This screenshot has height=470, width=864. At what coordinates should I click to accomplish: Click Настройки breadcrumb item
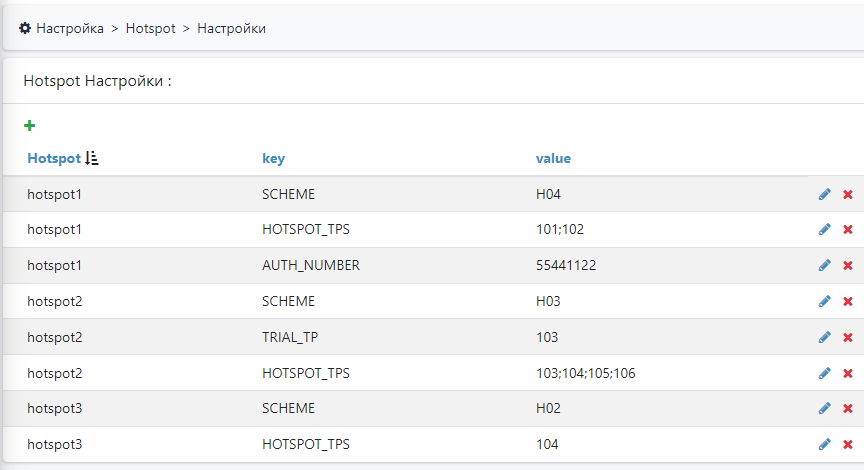click(231, 28)
